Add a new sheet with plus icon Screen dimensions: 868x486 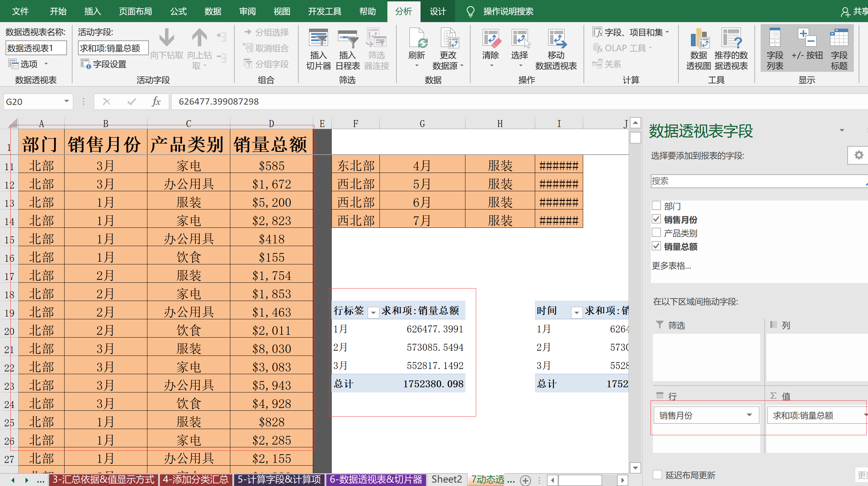pyautogui.click(x=525, y=480)
